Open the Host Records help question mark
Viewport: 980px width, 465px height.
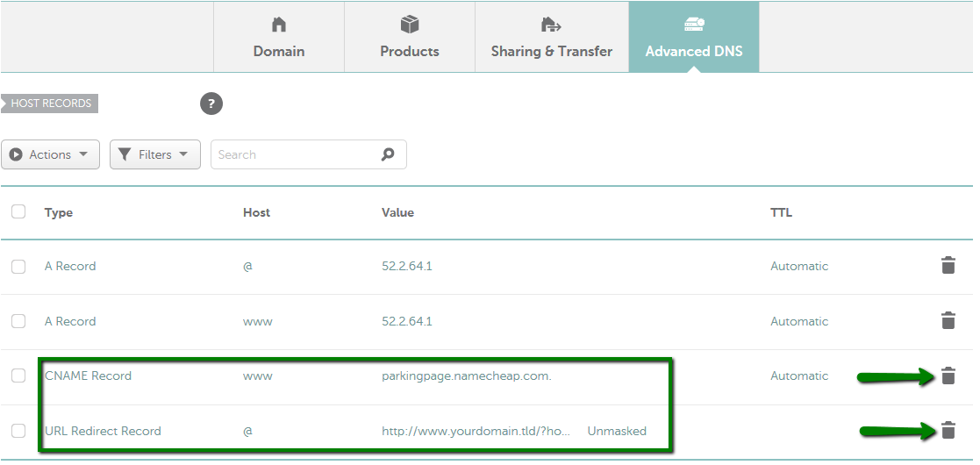[x=211, y=104]
